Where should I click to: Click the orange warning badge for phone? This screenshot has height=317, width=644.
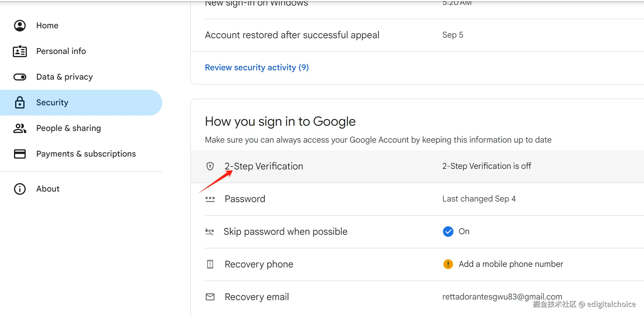448,264
